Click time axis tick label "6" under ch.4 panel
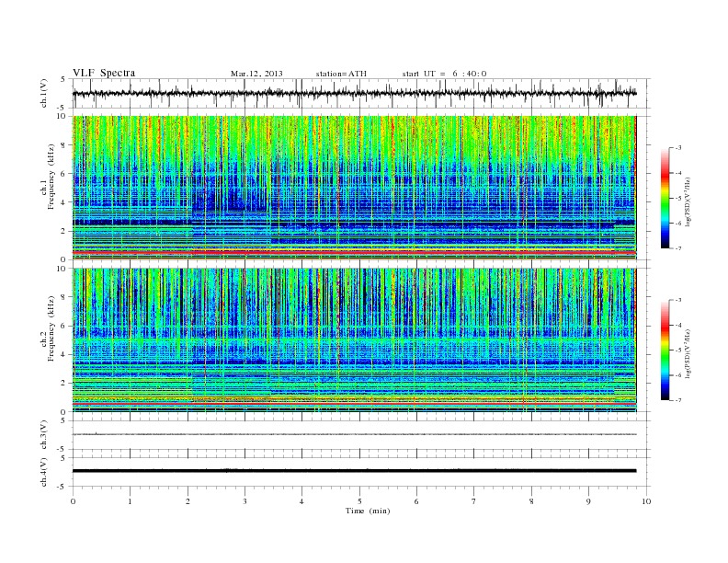This screenshot has width=728, height=563. point(416,501)
